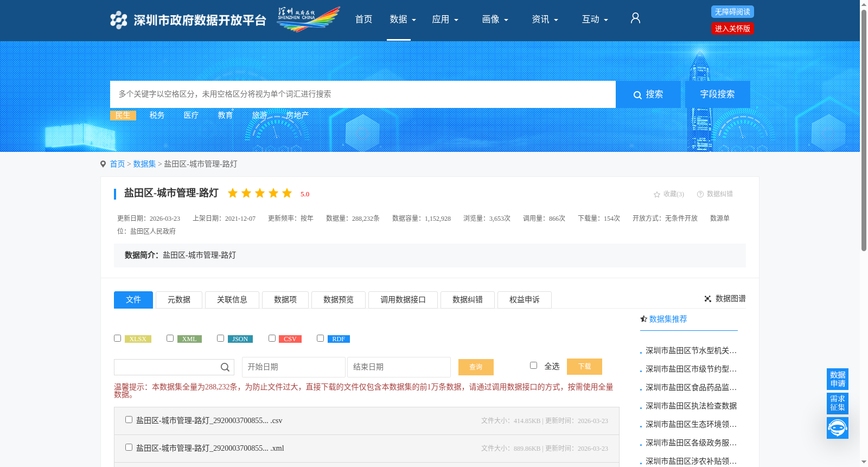Toggle the RDF format checkbox
Viewport: 868px width, 467px height.
[x=320, y=338]
